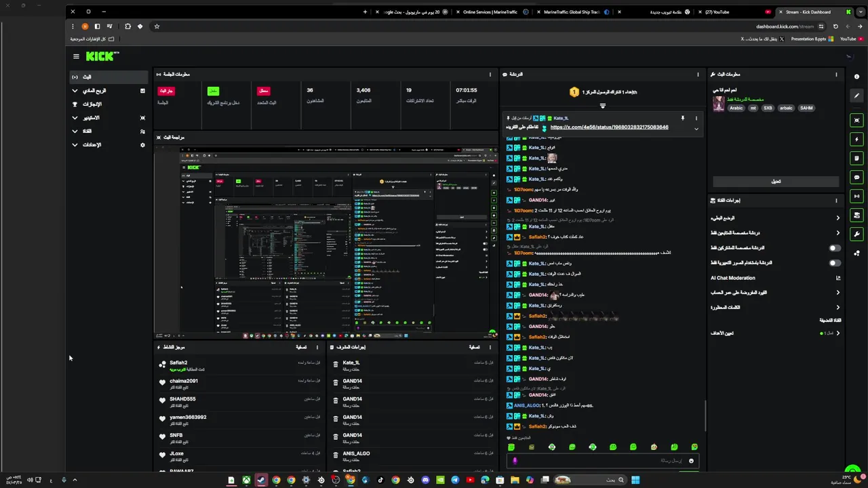Click the Arabic tag chip
The image size is (868, 488).
[736, 108]
